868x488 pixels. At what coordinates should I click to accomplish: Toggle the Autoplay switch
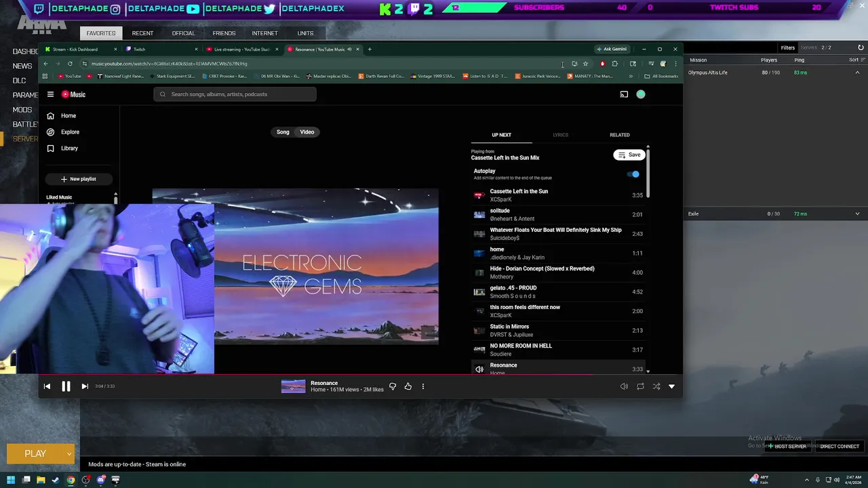coord(633,174)
